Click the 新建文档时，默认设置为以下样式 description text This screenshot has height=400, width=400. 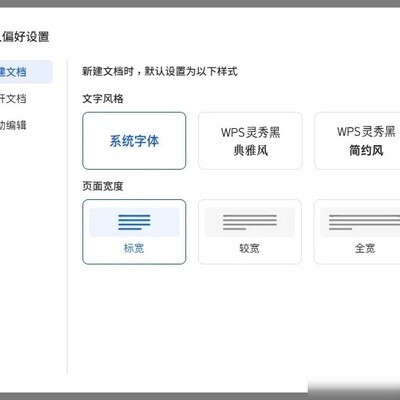pos(160,71)
